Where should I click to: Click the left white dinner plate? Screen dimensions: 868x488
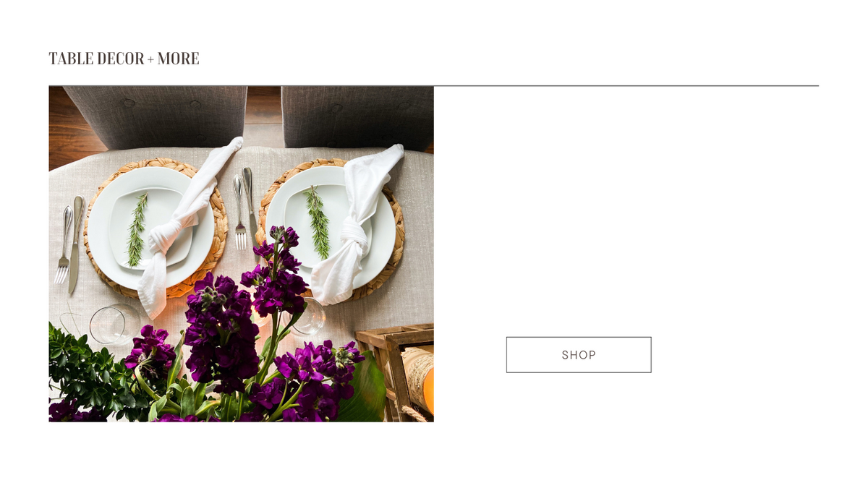click(x=150, y=227)
